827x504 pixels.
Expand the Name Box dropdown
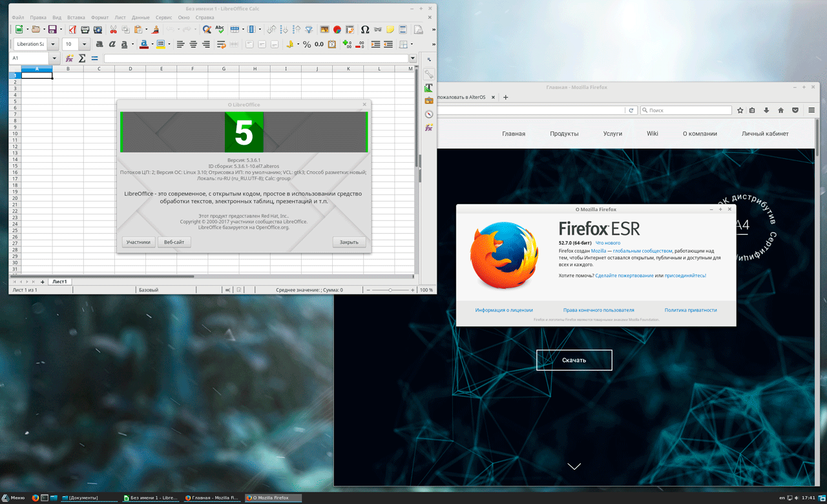[x=54, y=58]
